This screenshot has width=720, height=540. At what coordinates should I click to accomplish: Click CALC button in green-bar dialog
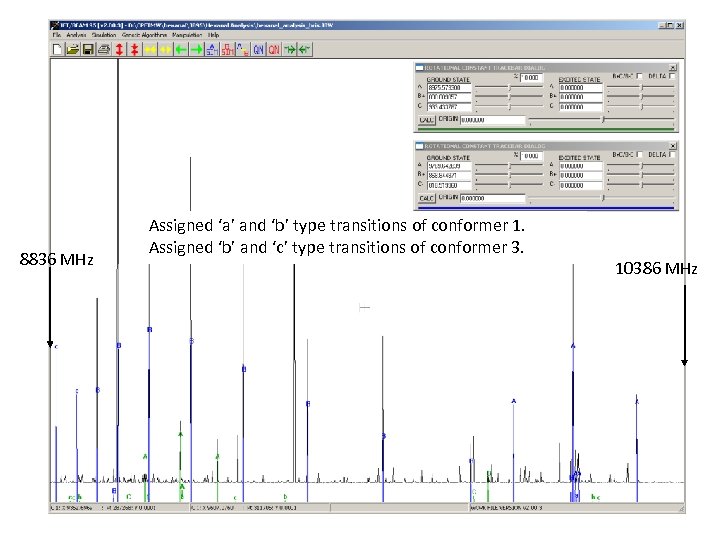[x=426, y=120]
